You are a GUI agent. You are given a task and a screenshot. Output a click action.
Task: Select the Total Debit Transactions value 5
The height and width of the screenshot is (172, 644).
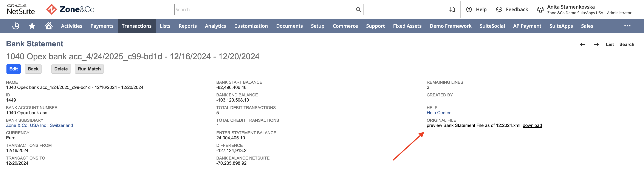[x=217, y=113]
